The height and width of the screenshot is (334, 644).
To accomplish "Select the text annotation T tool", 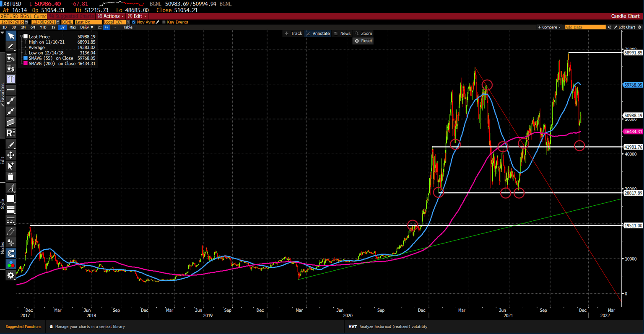I will click(11, 79).
